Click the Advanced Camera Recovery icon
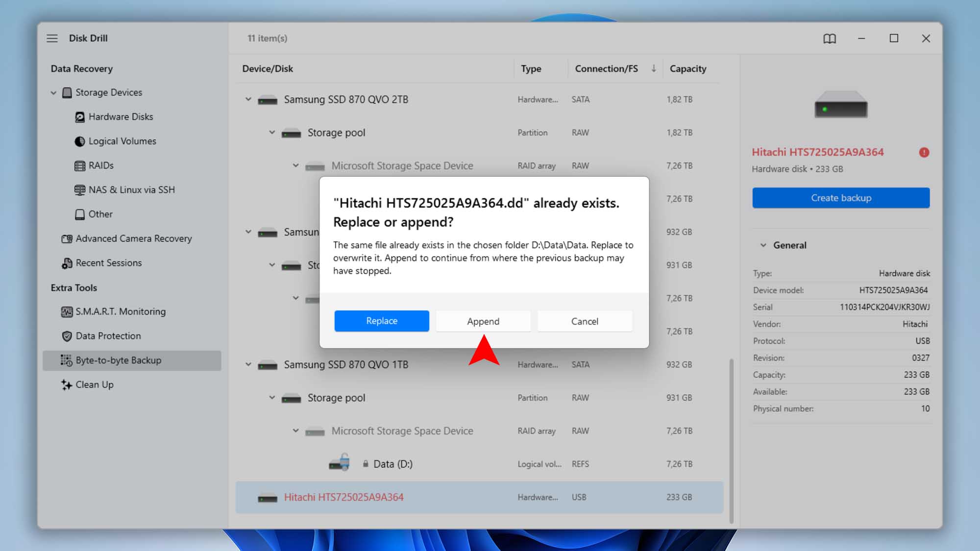Viewport: 980px width, 551px height. (67, 239)
